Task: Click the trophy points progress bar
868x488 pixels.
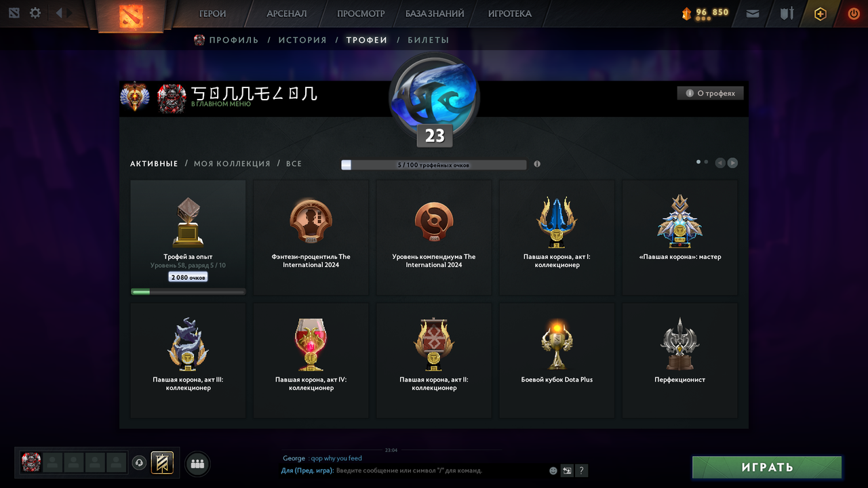Action: (434, 165)
